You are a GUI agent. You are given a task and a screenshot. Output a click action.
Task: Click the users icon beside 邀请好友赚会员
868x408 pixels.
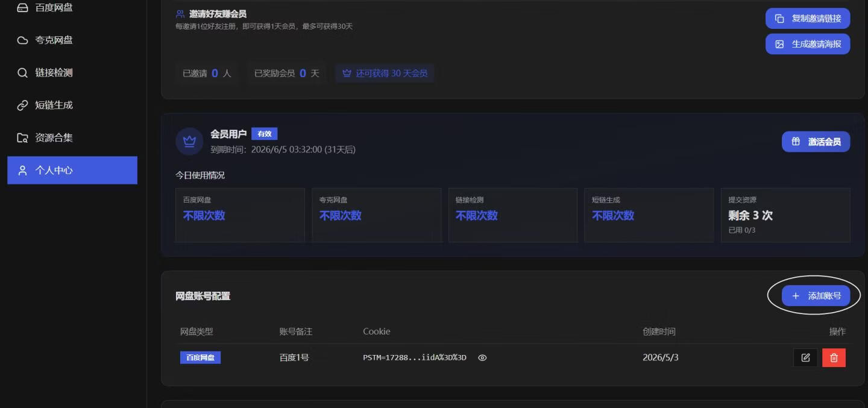tap(180, 13)
